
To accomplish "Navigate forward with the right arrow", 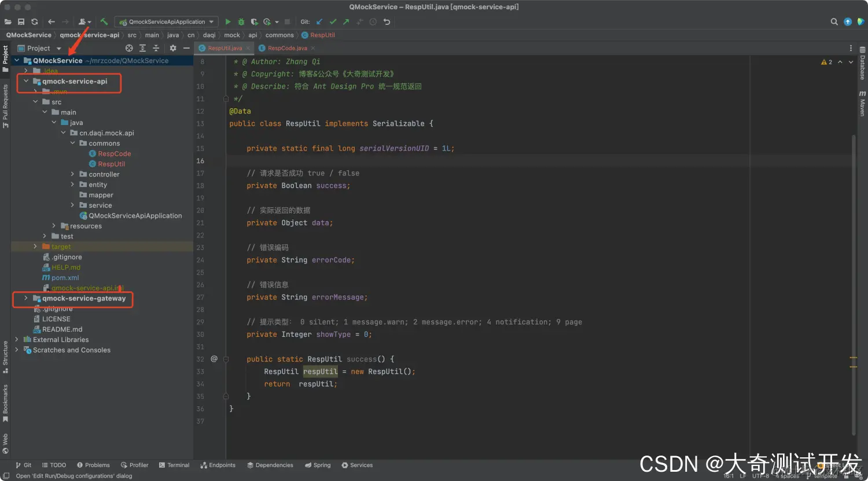I will tap(65, 22).
